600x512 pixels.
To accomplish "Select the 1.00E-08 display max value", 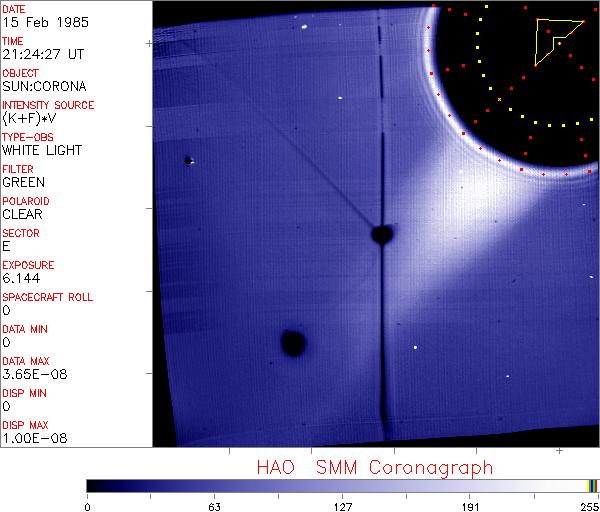I will point(35,438).
